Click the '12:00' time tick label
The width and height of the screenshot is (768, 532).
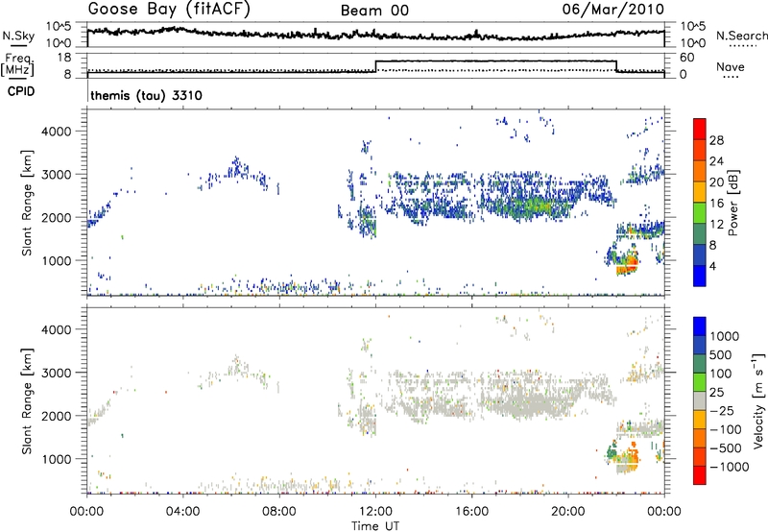click(x=375, y=512)
